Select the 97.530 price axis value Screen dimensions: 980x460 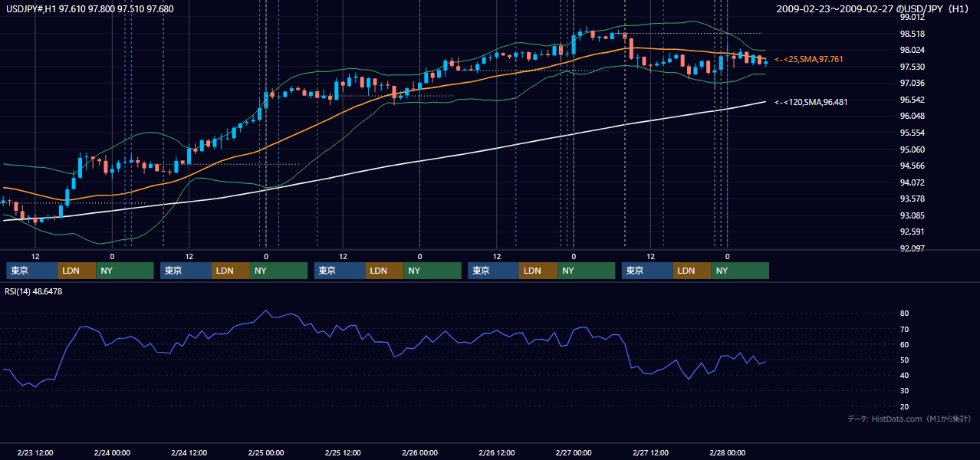pyautogui.click(x=913, y=67)
